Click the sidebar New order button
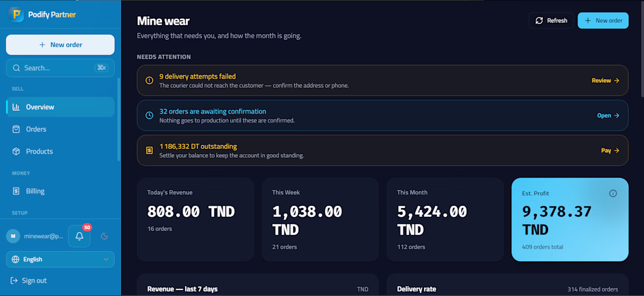The height and width of the screenshot is (296, 644). (60, 45)
